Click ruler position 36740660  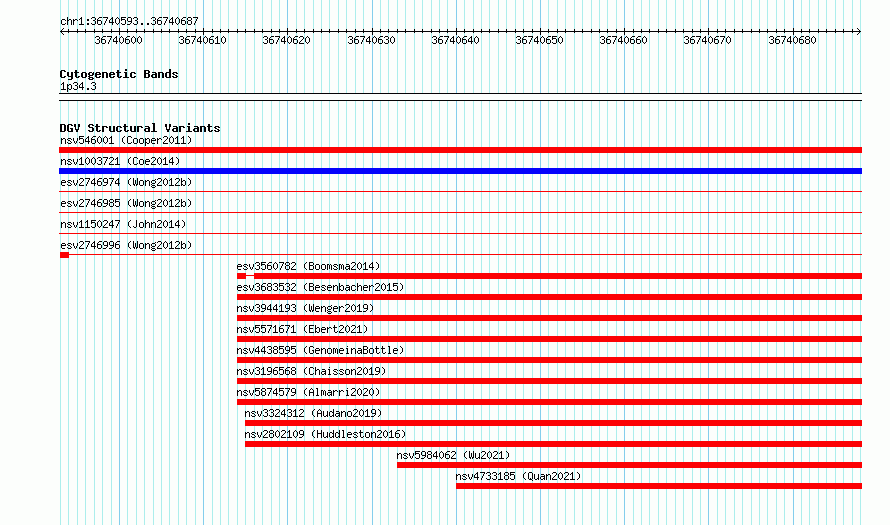[623, 40]
